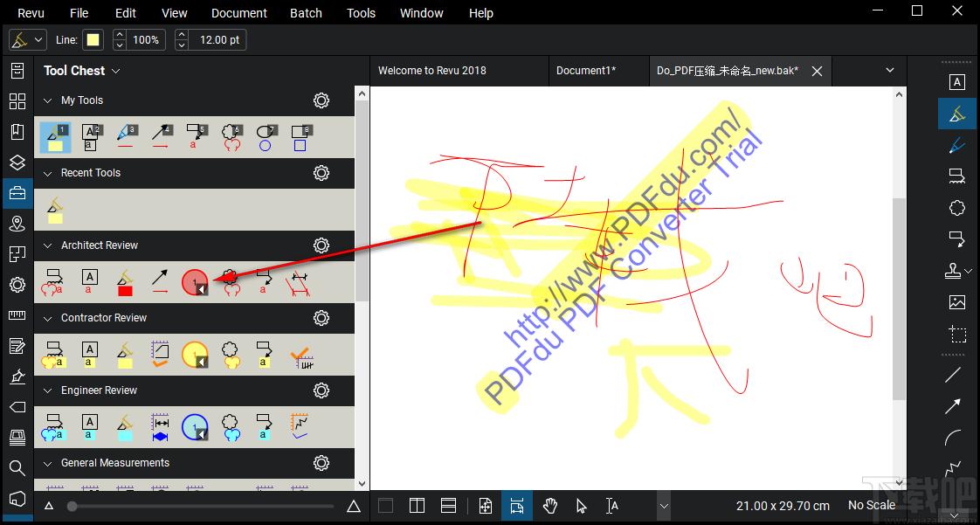This screenshot has width=980, height=525.
Task: Open the File menu
Action: click(79, 13)
